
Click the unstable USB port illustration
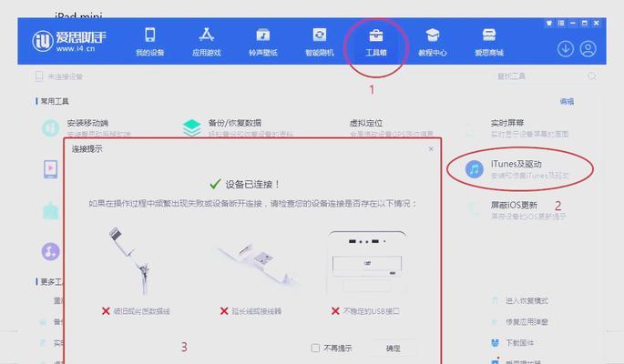(x=367, y=262)
